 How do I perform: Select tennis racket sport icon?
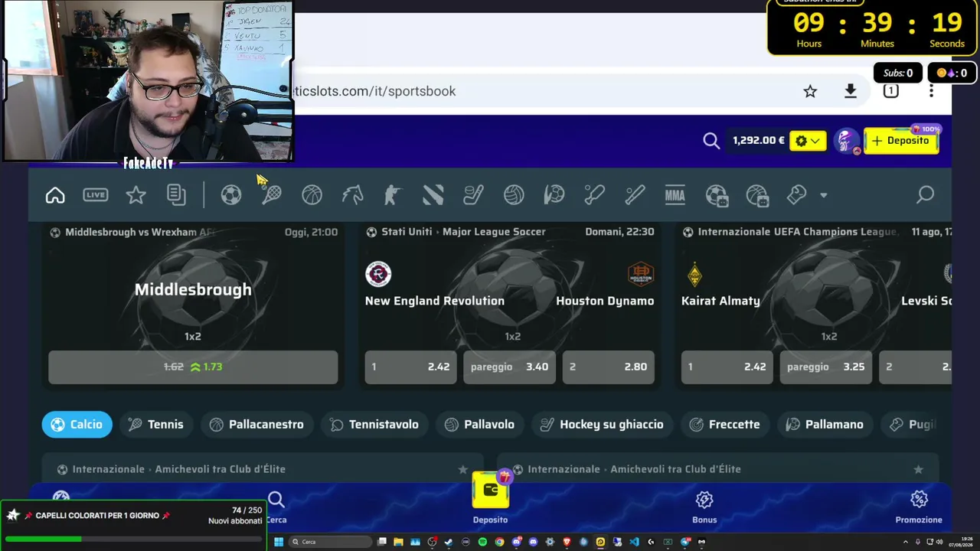(272, 195)
